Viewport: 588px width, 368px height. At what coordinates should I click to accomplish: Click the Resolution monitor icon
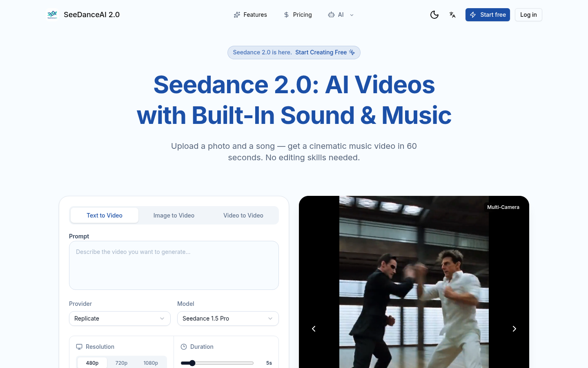coord(79,347)
